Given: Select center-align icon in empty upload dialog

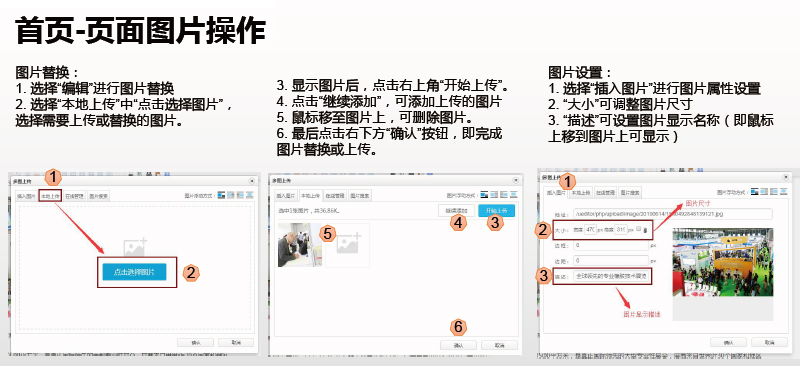Looking at the screenshot, I should tap(250, 194).
